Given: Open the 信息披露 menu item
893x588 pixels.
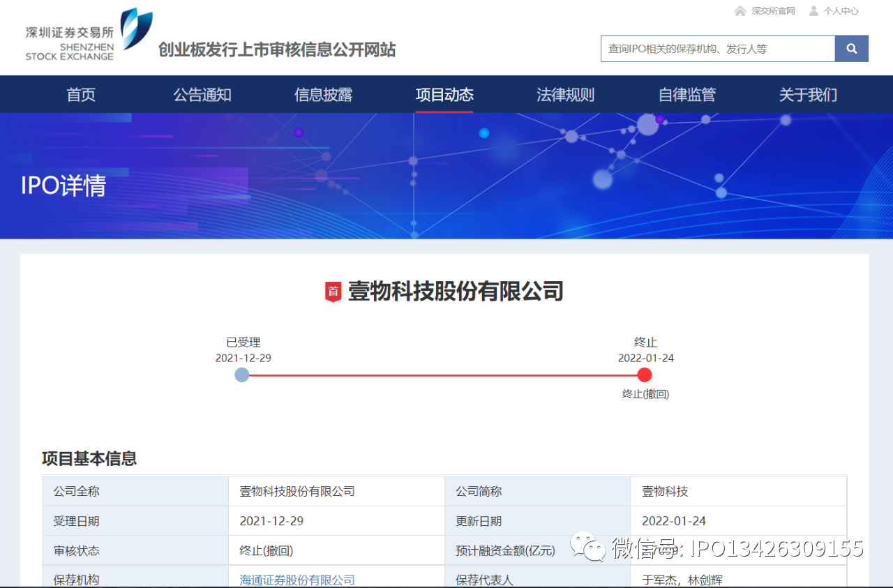Looking at the screenshot, I should coord(323,95).
